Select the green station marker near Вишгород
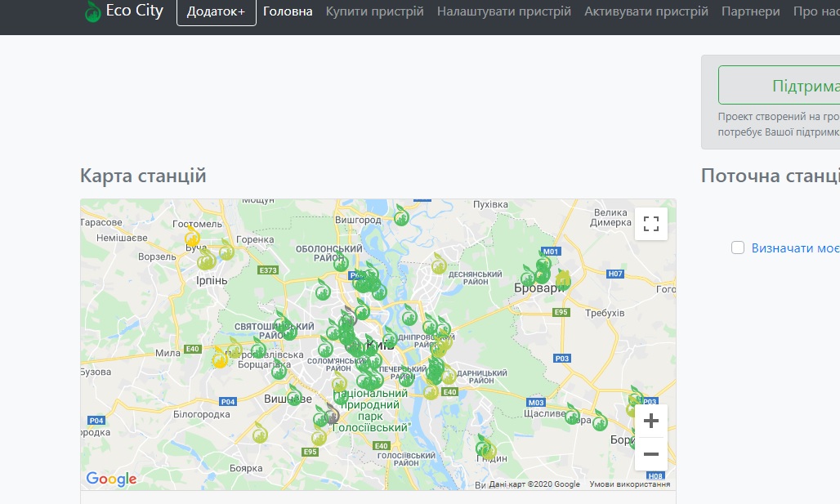Image resolution: width=840 pixels, height=504 pixels. pos(401,216)
